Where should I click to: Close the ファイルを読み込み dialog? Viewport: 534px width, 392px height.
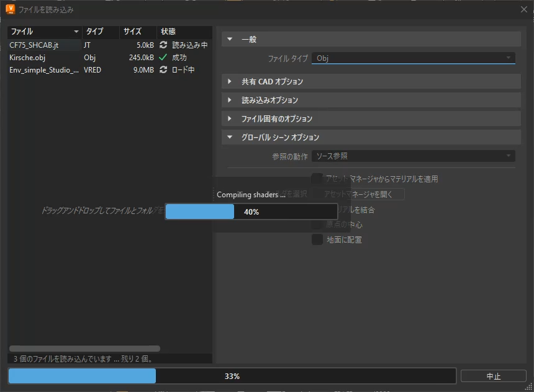pyautogui.click(x=524, y=9)
